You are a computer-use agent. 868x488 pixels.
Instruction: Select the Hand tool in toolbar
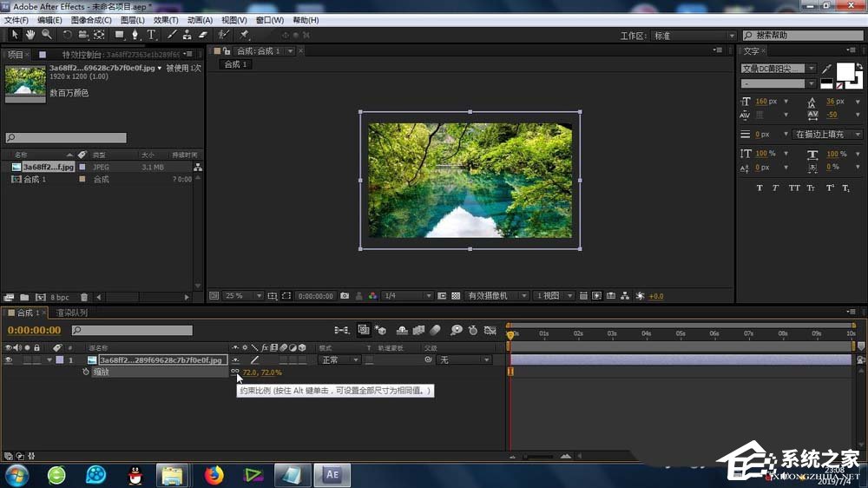[30, 35]
